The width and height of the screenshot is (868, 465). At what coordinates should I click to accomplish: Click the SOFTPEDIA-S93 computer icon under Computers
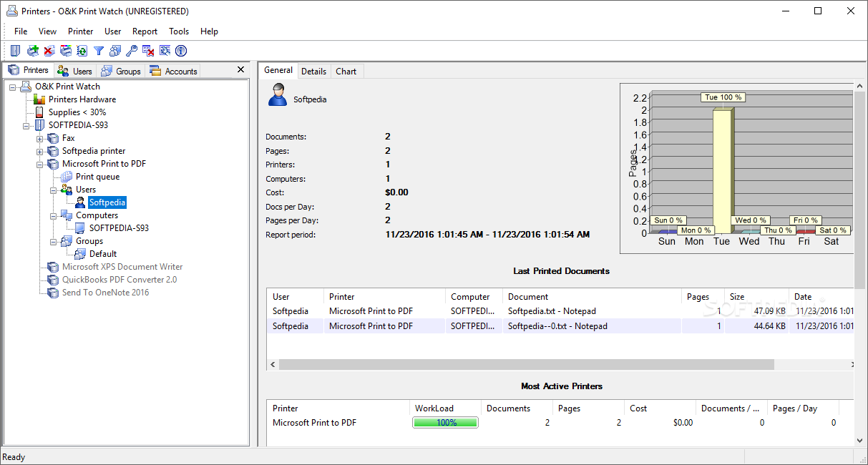(80, 228)
